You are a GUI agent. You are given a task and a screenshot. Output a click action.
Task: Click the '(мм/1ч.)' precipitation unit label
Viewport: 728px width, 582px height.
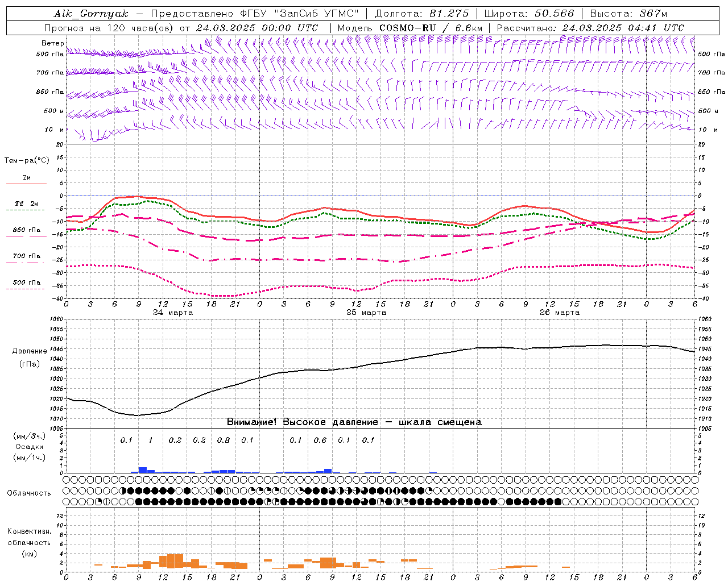tap(30, 458)
